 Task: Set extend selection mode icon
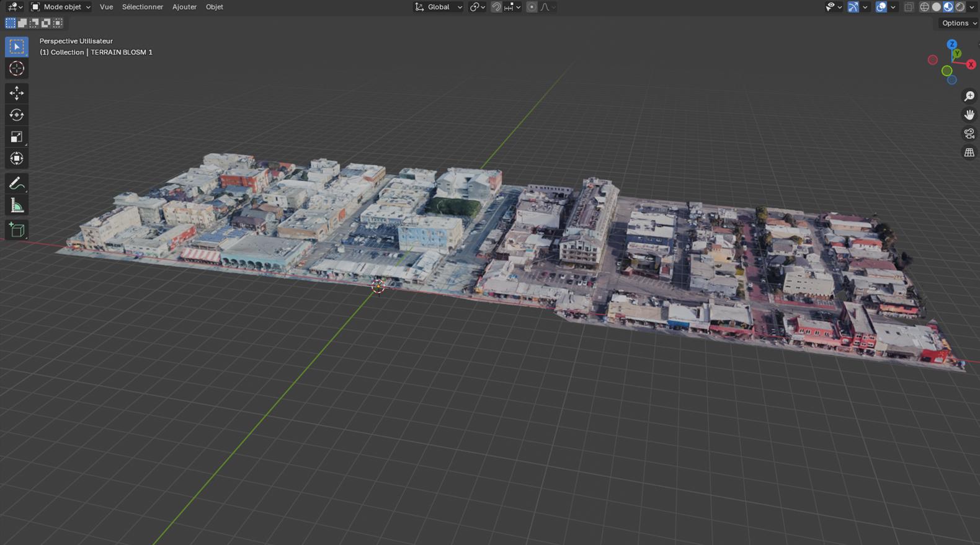[22, 23]
